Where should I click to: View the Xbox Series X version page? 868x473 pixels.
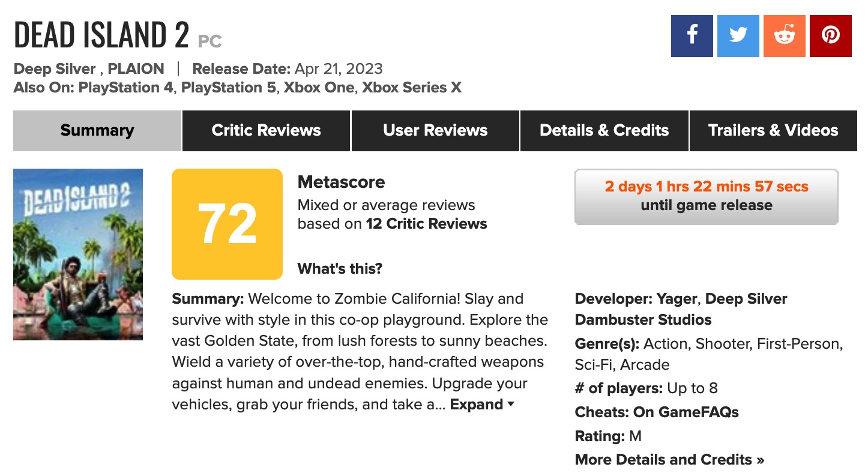tap(411, 88)
